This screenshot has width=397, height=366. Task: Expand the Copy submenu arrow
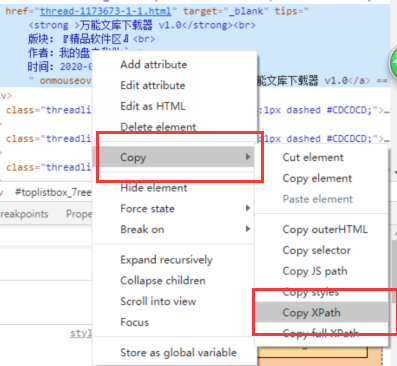[248, 157]
